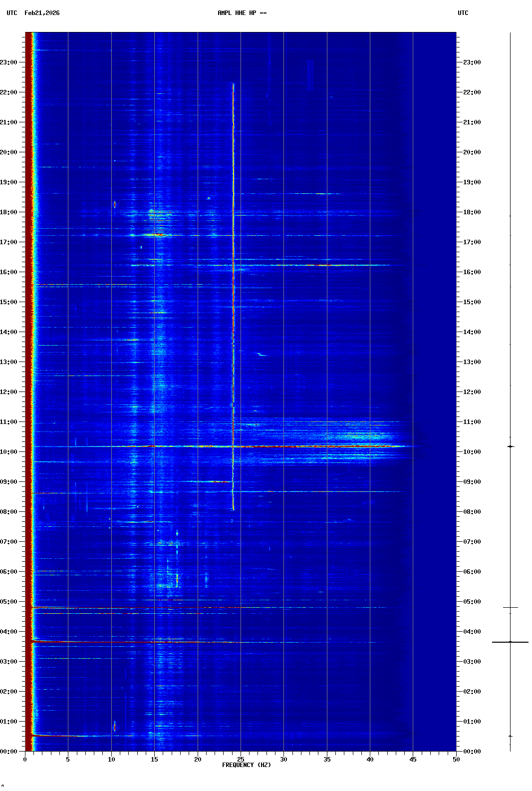
Task: Click the 50 tick on frequency axis
Action: (456, 759)
